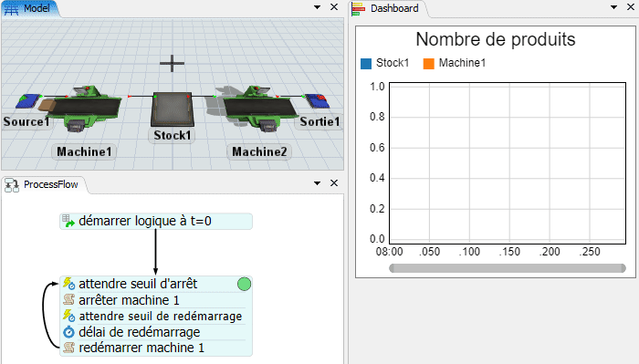Click the Sortie1 sink object
The width and height of the screenshot is (639, 364).
[x=318, y=100]
